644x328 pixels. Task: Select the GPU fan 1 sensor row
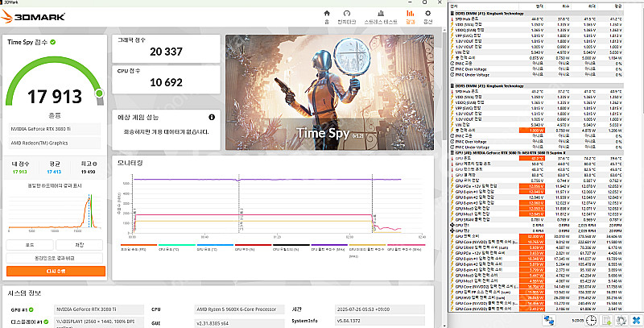pyautogui.click(x=536, y=225)
